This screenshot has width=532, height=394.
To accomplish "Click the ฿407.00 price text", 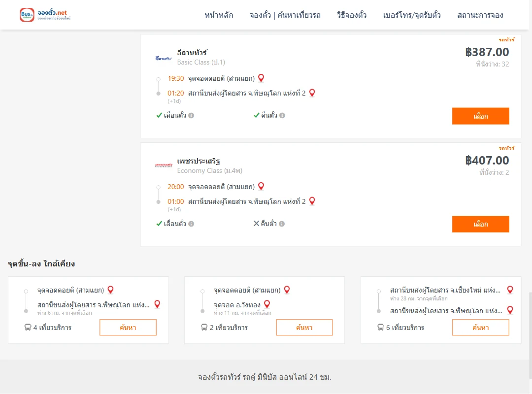I will (x=487, y=160).
